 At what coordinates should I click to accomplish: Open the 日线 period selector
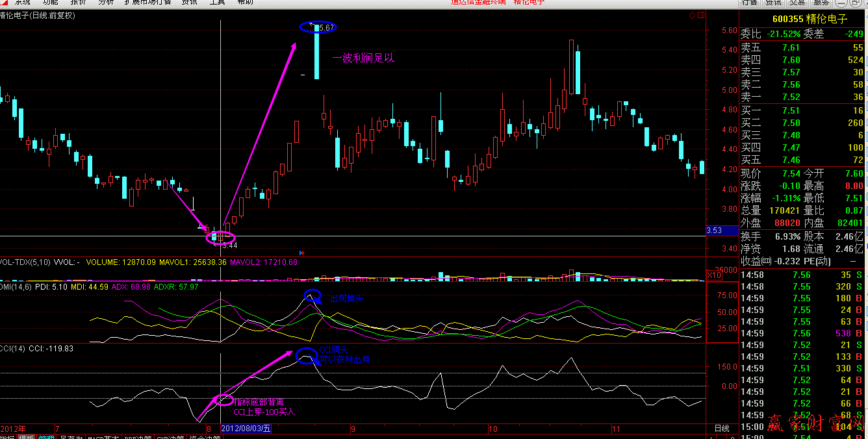pos(721,429)
